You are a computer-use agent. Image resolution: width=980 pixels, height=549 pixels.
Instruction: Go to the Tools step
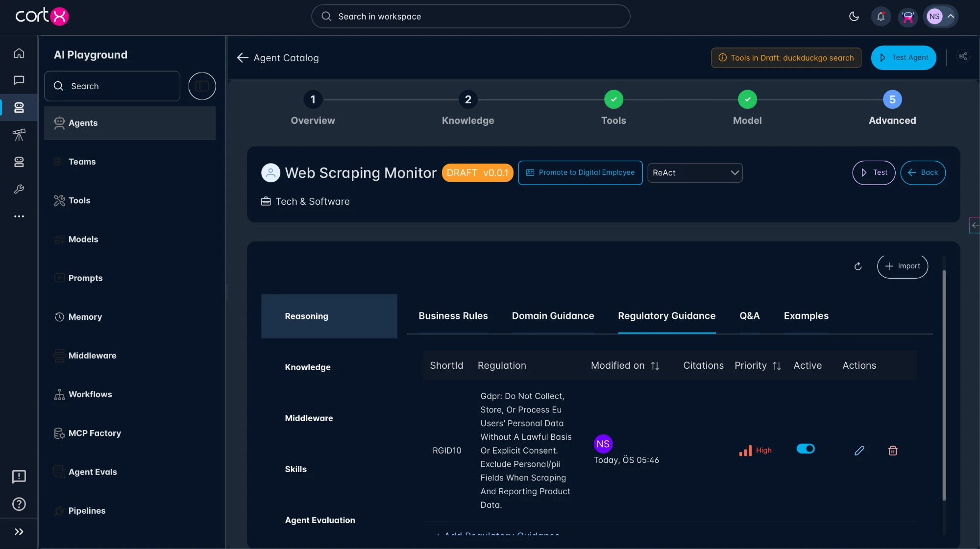click(613, 108)
